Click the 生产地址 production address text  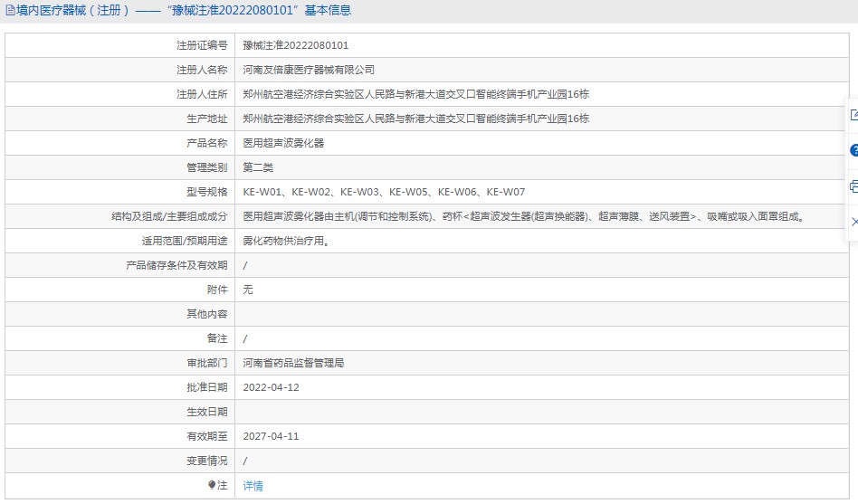coord(416,119)
